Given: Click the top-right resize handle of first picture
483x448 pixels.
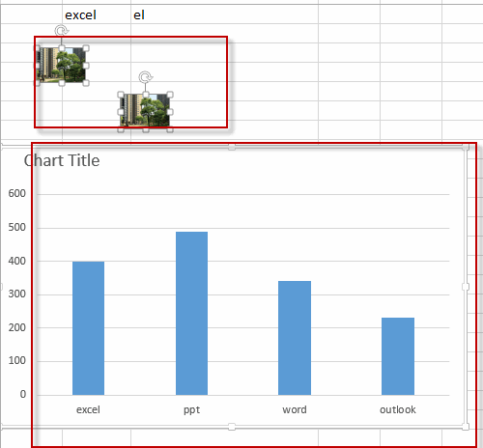Looking at the screenshot, I should (86, 48).
